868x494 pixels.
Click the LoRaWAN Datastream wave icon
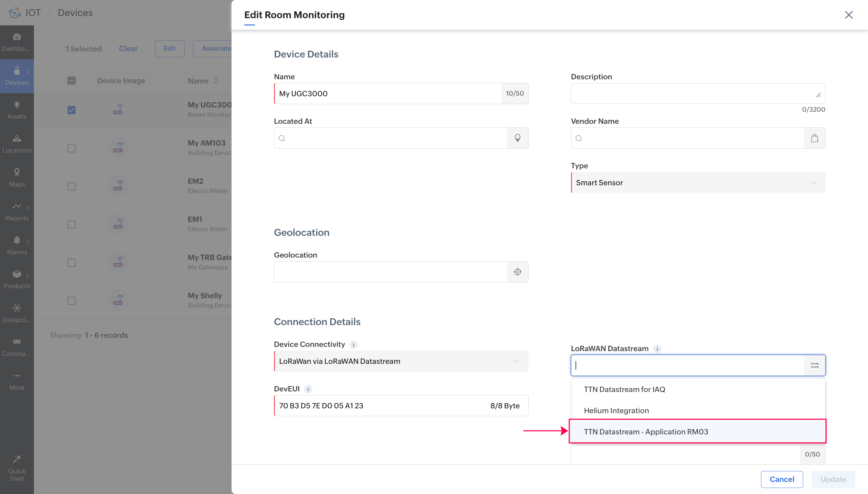(x=814, y=365)
